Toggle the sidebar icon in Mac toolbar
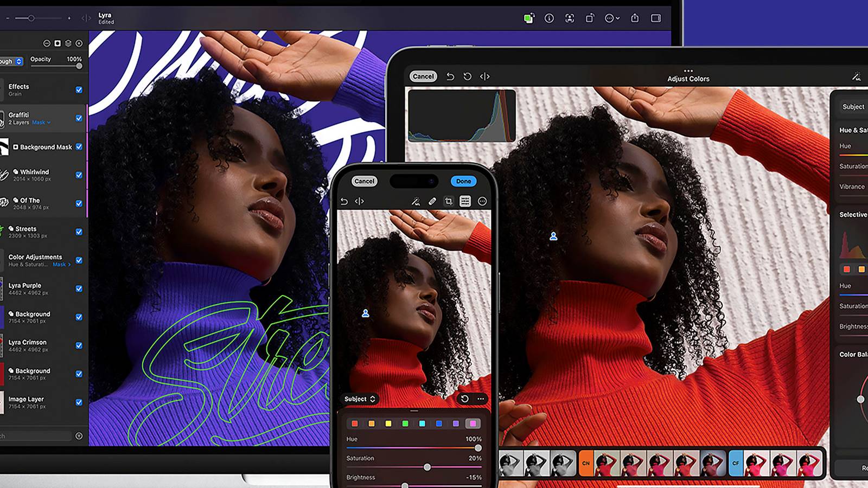The image size is (868, 488). pyautogui.click(x=656, y=18)
